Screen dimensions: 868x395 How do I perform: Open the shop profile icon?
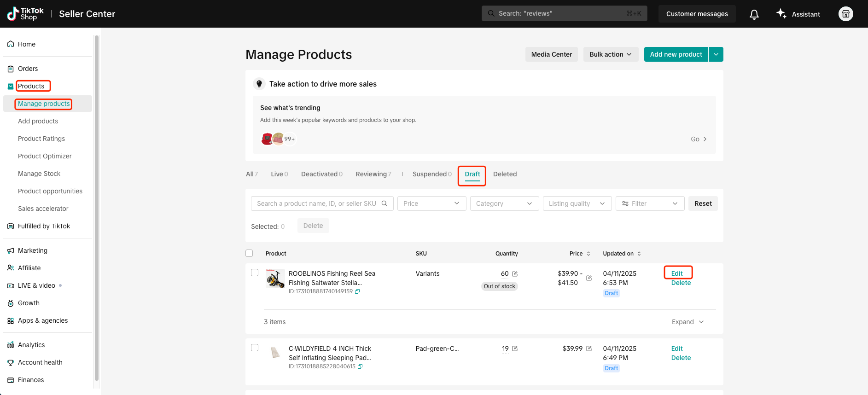pos(845,14)
